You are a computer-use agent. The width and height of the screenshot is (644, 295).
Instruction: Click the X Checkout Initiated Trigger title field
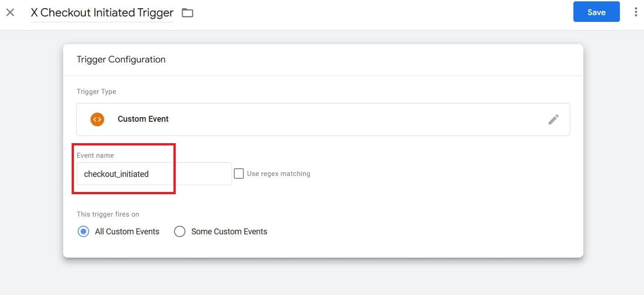[x=101, y=12]
